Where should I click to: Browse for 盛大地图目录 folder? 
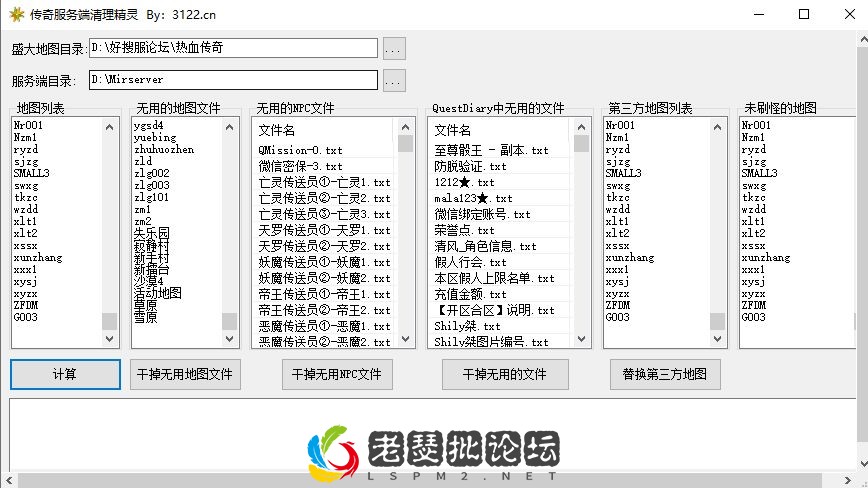(394, 49)
